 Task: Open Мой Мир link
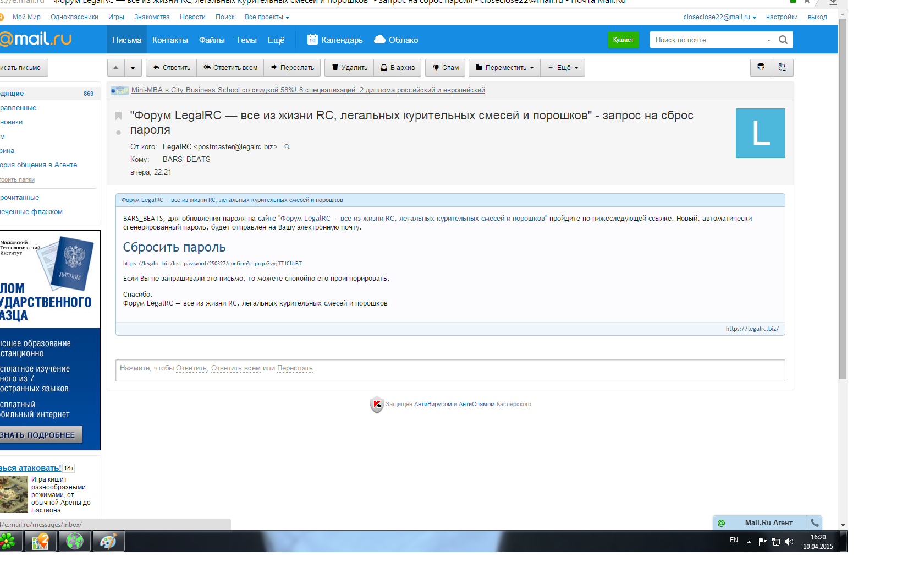click(x=26, y=17)
